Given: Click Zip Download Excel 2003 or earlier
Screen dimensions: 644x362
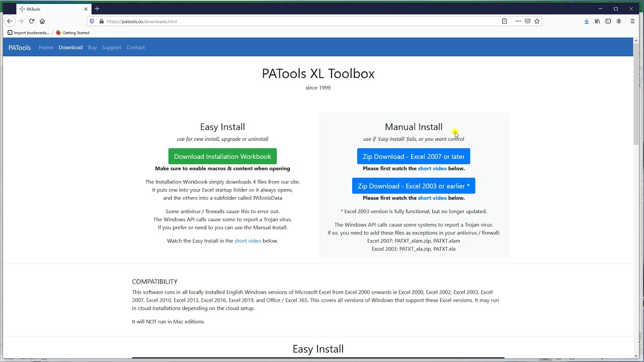Looking at the screenshot, I should (414, 186).
